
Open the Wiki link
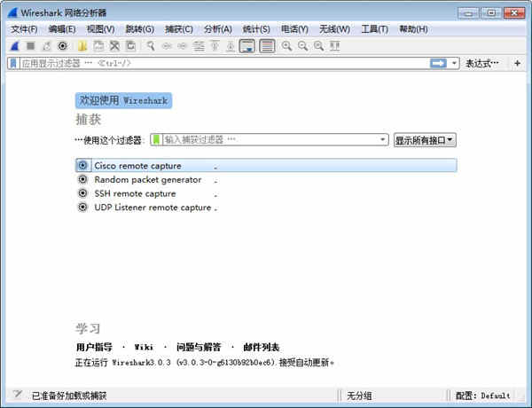[x=144, y=347]
